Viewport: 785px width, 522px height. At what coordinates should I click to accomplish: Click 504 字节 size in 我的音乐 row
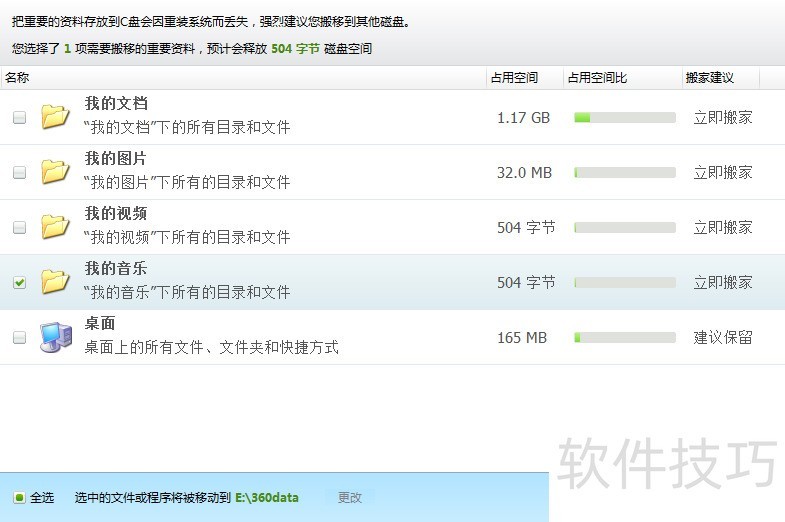point(526,283)
